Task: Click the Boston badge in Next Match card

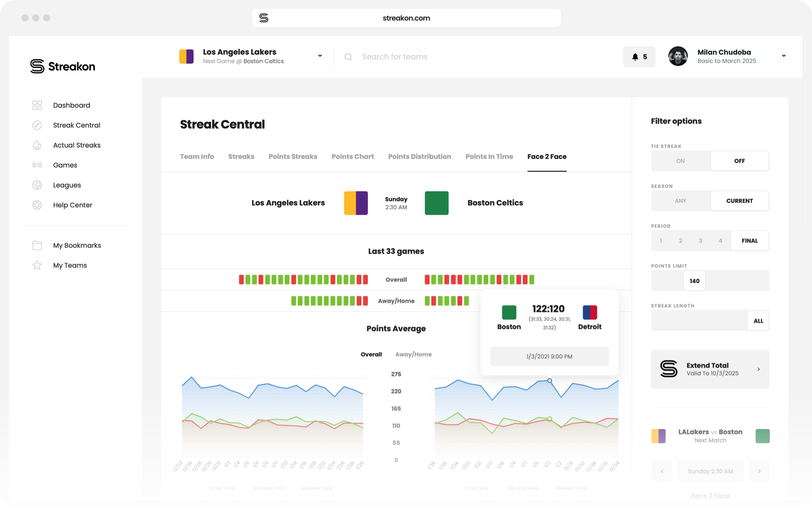Action: click(762, 436)
